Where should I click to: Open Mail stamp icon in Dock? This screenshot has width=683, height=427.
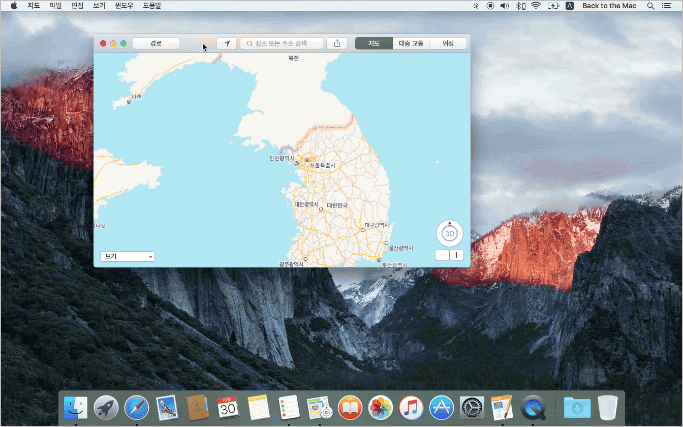tap(167, 408)
